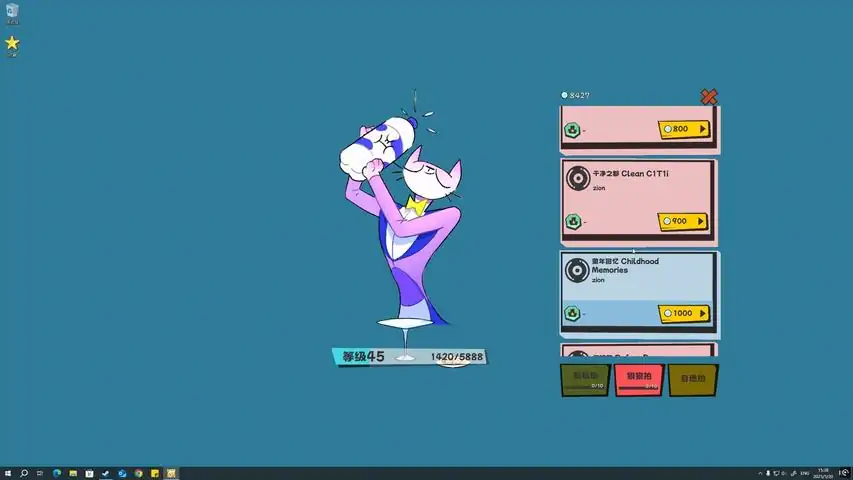The width and height of the screenshot is (853, 480).
Task: Select the olive right tab at panel bottom
Action: point(692,380)
